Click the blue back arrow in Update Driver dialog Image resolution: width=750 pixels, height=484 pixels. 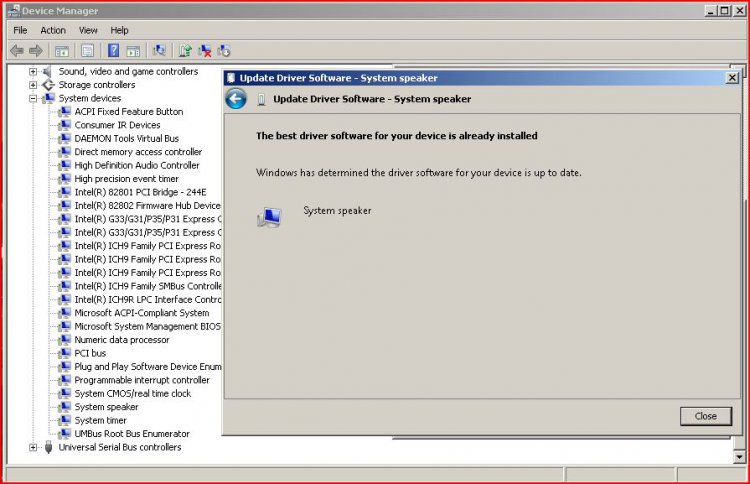(x=236, y=99)
